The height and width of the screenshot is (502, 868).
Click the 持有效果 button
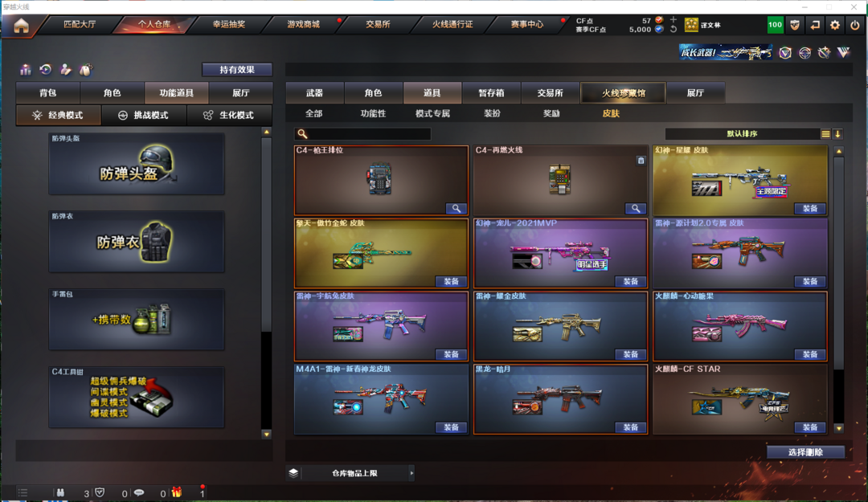click(237, 70)
